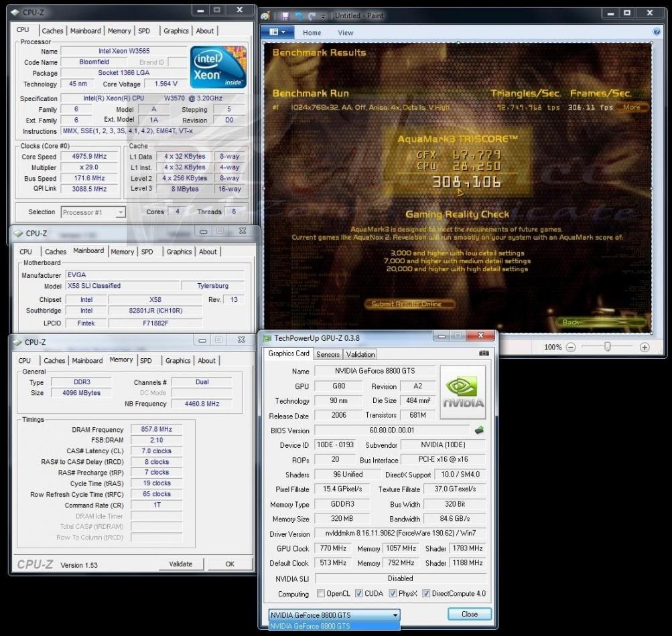672x636 pixels.
Task: Open Mainboard tab in top CPU-Z window
Action: point(85,31)
